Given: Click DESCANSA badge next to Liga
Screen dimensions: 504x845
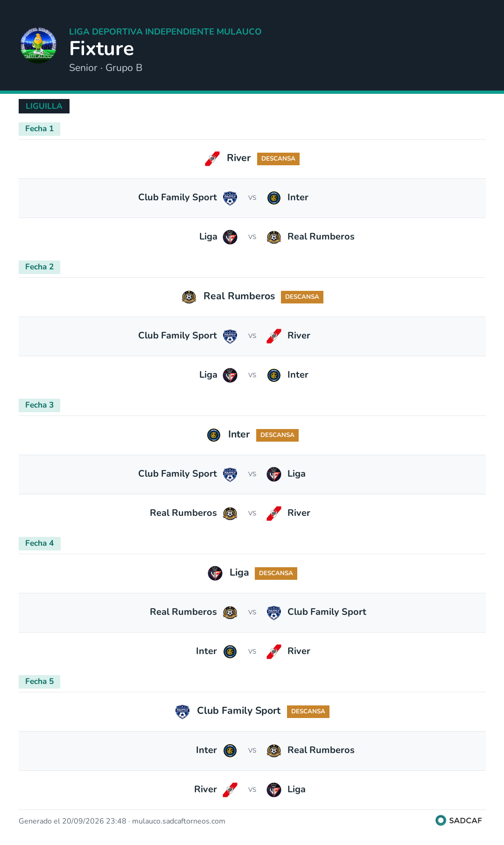Looking at the screenshot, I should (x=276, y=573).
